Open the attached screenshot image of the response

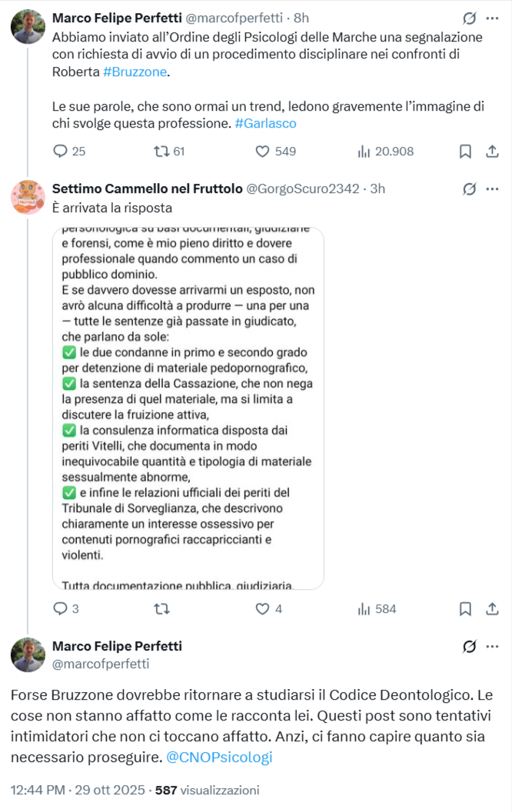(x=188, y=408)
